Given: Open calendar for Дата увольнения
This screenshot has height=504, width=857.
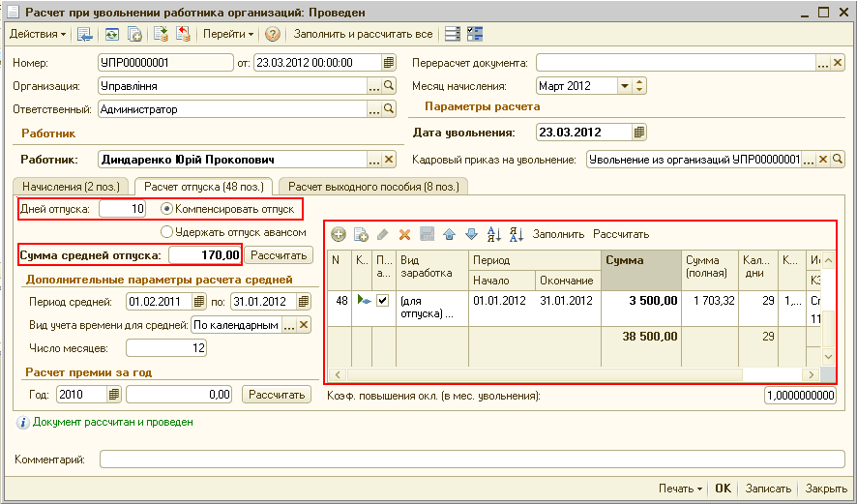Looking at the screenshot, I should 639,132.
